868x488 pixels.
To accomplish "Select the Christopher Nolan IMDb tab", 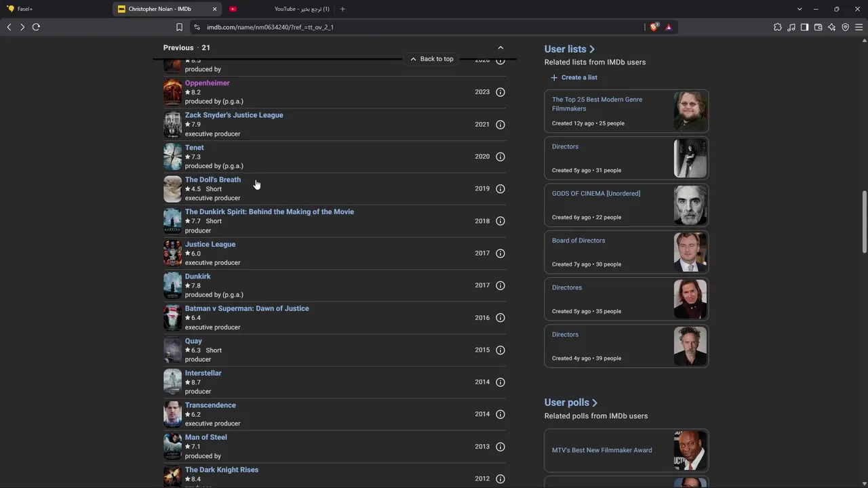I will tap(167, 9).
